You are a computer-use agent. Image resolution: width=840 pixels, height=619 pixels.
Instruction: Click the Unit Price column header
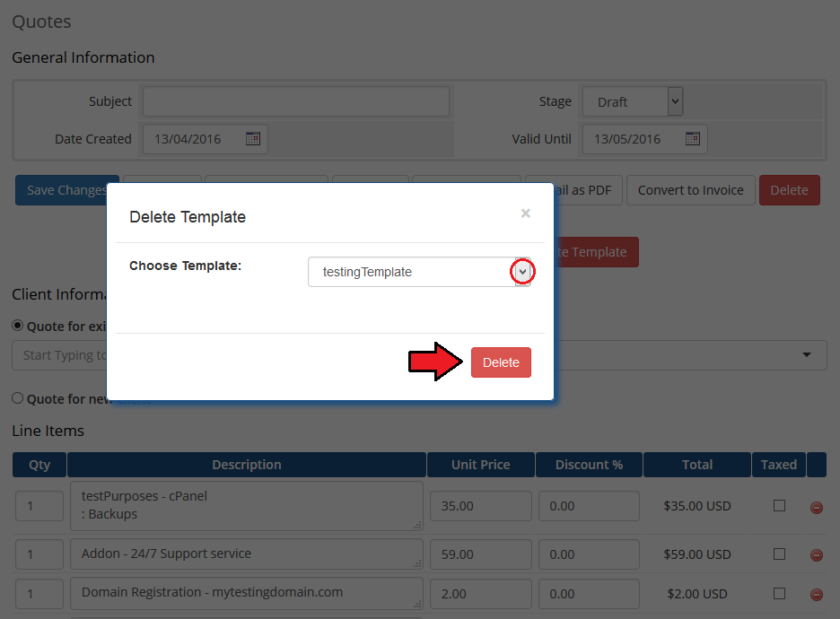[480, 465]
